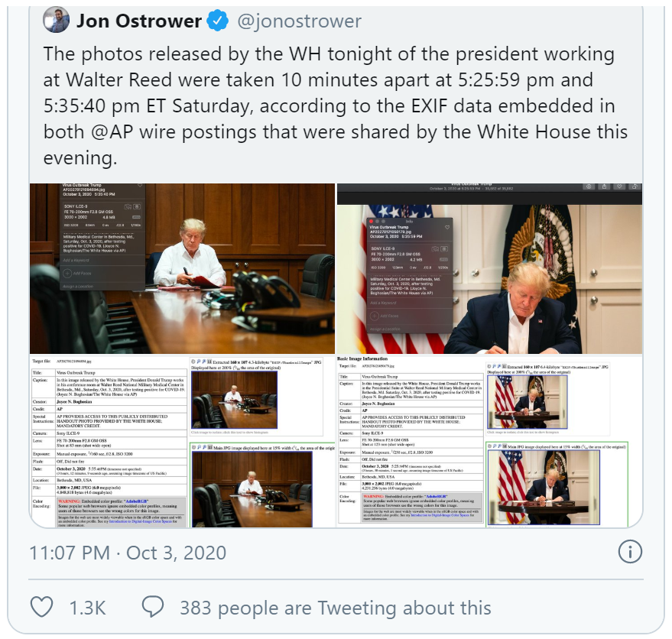Open Jon Ostrower's profile avatar
The width and height of the screenshot is (672, 639).
pos(56,20)
